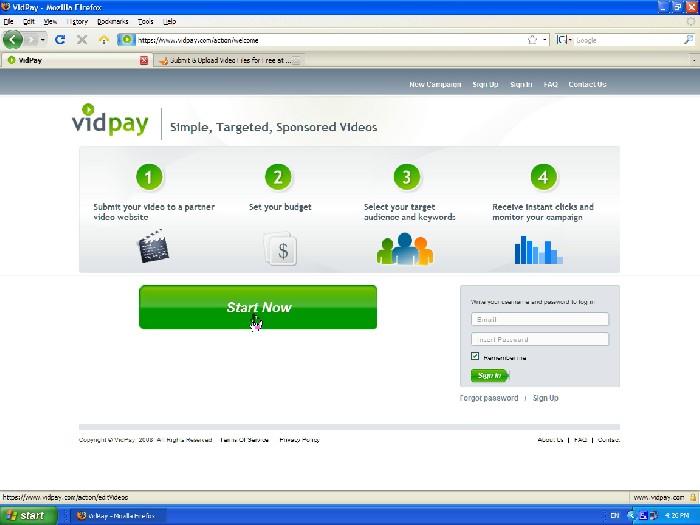Click the Forward navigation arrow
The height and width of the screenshot is (525, 700).
pos(30,40)
